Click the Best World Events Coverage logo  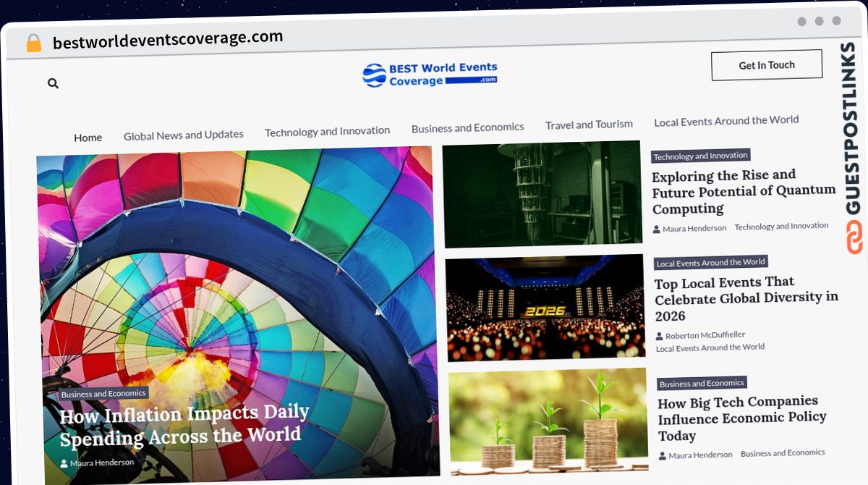(430, 75)
